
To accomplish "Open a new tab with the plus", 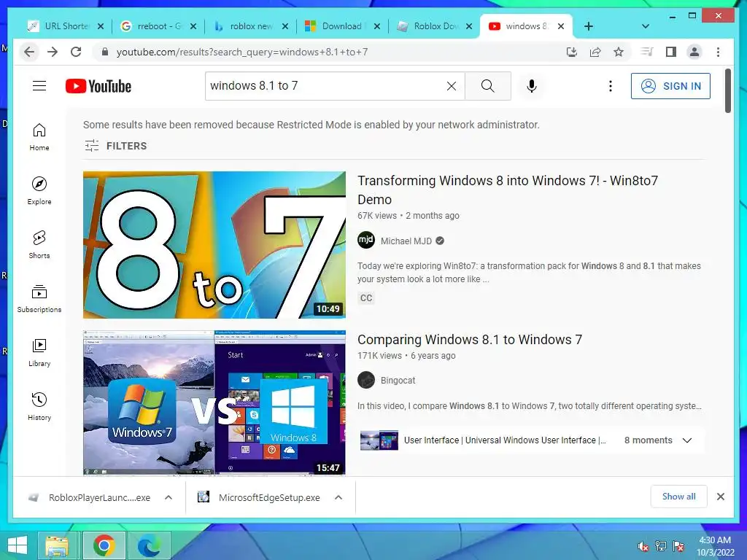I will [x=589, y=26].
